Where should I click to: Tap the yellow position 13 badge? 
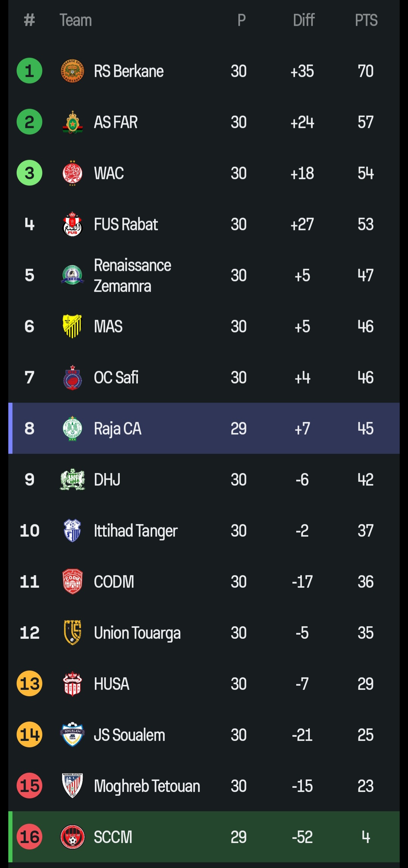coord(29,684)
